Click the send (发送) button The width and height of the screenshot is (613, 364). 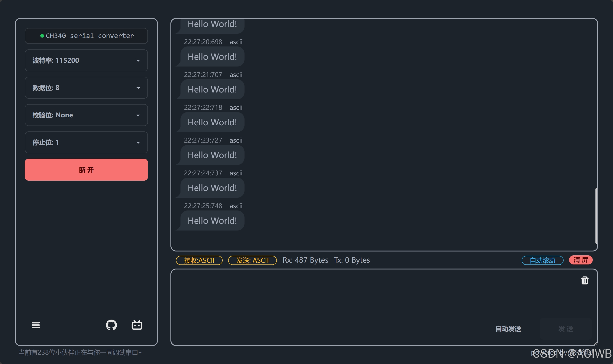pos(565,329)
